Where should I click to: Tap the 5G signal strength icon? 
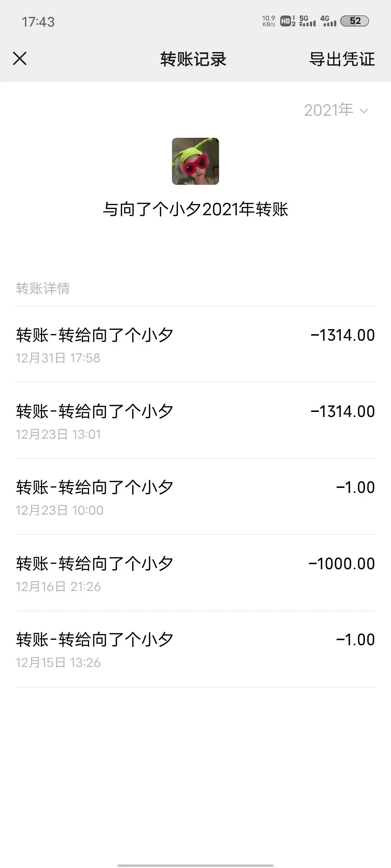(x=307, y=21)
